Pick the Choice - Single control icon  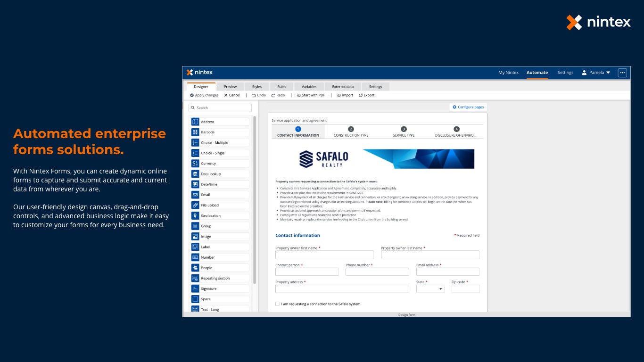(195, 153)
